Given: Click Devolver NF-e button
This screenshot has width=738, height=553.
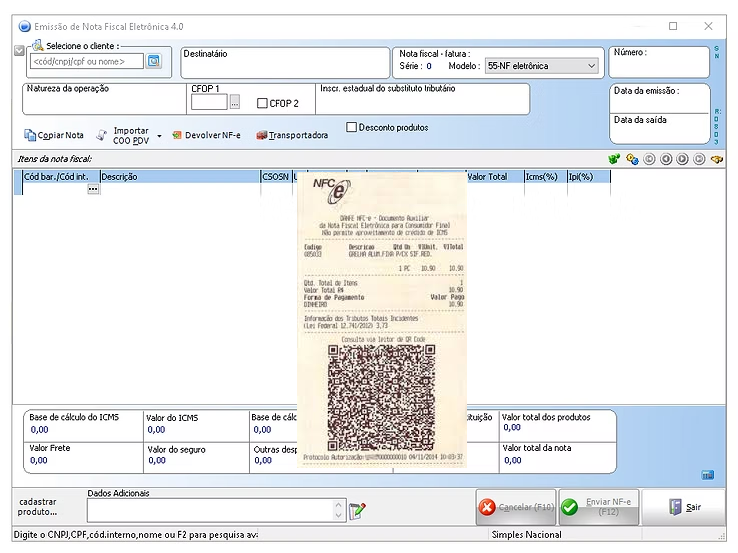Looking at the screenshot, I should 207,135.
